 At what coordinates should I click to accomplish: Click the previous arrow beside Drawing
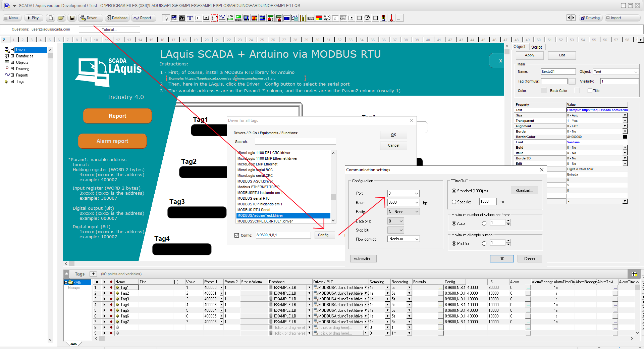(x=569, y=18)
